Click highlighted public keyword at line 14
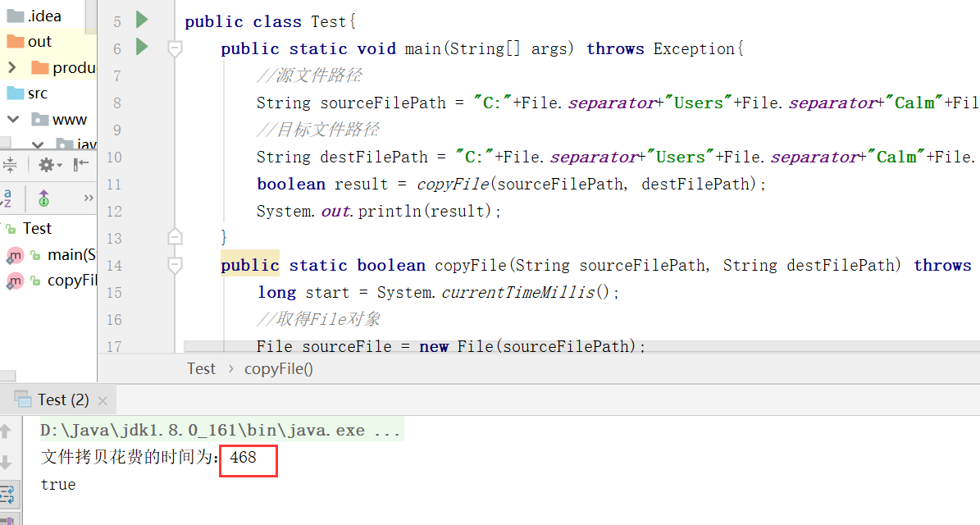Image resolution: width=980 pixels, height=525 pixels. (250, 266)
